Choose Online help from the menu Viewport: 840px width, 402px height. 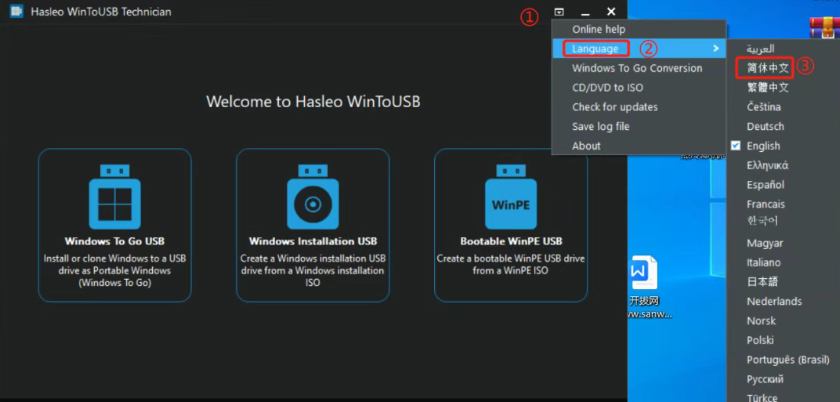click(598, 30)
